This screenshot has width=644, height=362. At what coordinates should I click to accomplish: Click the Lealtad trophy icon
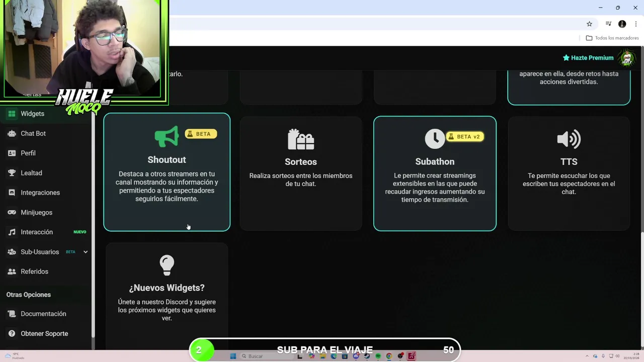pos(12,173)
